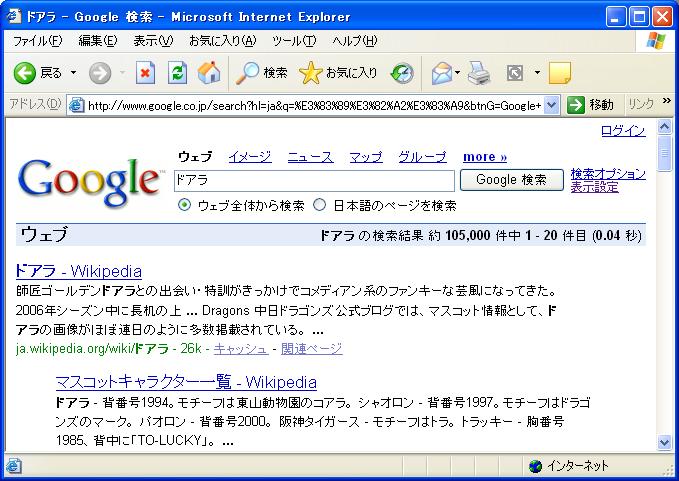Click the grey fullscreen toolbar icon
This screenshot has width=679, height=481.
tap(515, 73)
